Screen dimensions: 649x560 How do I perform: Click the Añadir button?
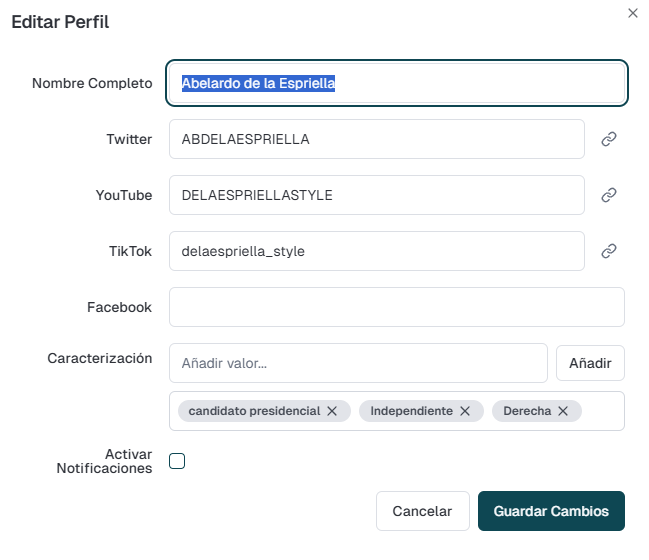coord(590,363)
